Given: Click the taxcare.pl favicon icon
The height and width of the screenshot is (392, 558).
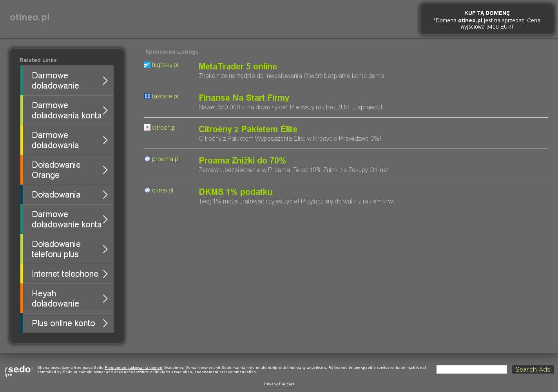Looking at the screenshot, I should point(147,96).
